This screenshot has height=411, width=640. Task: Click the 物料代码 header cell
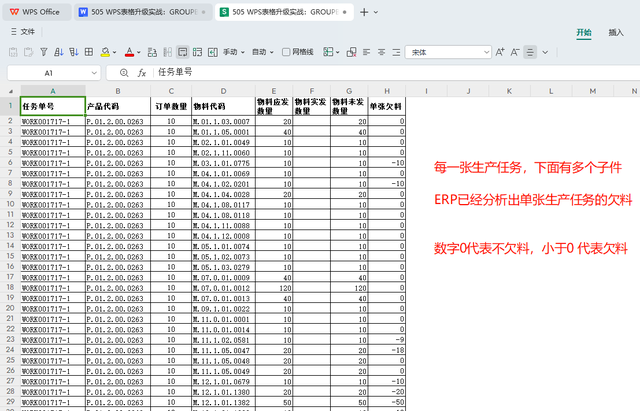223,106
